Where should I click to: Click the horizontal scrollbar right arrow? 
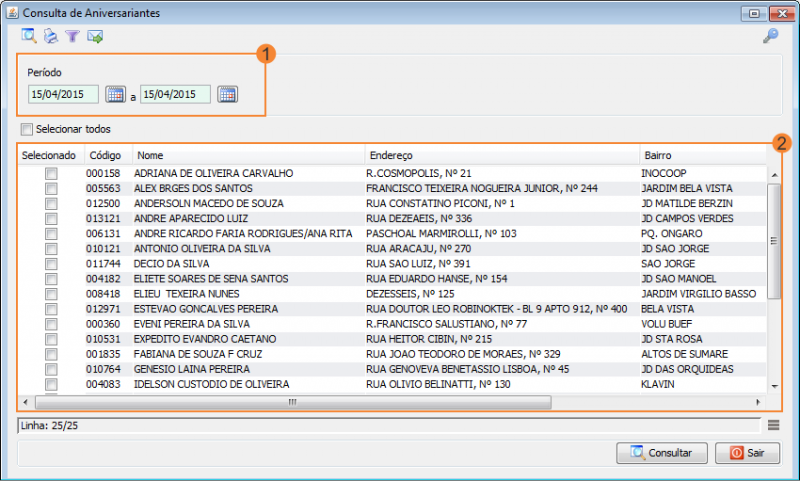click(x=759, y=402)
